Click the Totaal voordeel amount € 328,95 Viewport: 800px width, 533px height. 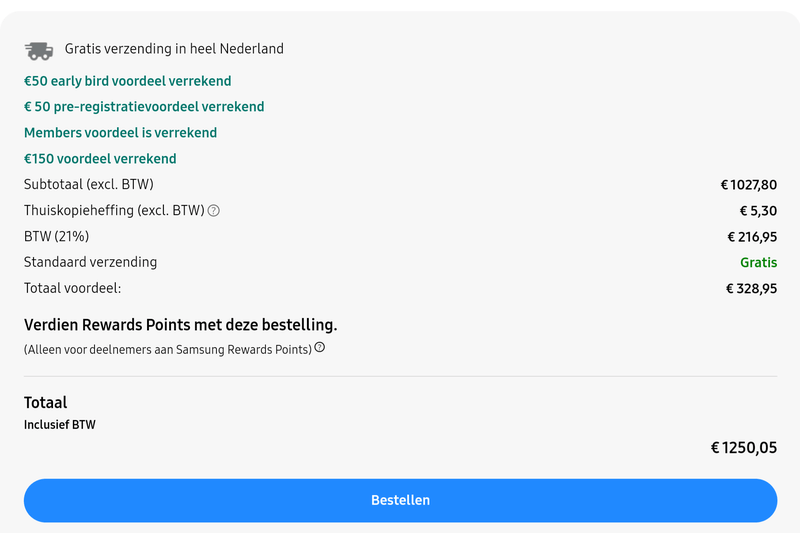click(751, 289)
